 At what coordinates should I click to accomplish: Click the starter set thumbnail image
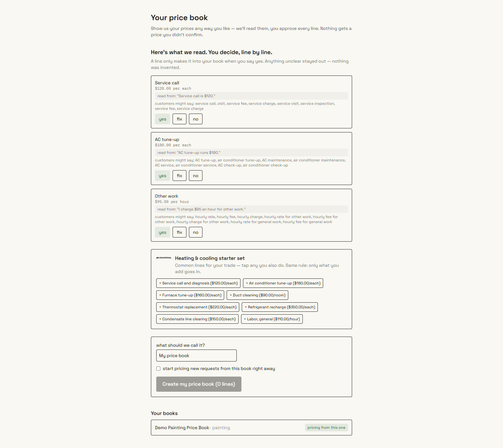(x=164, y=258)
